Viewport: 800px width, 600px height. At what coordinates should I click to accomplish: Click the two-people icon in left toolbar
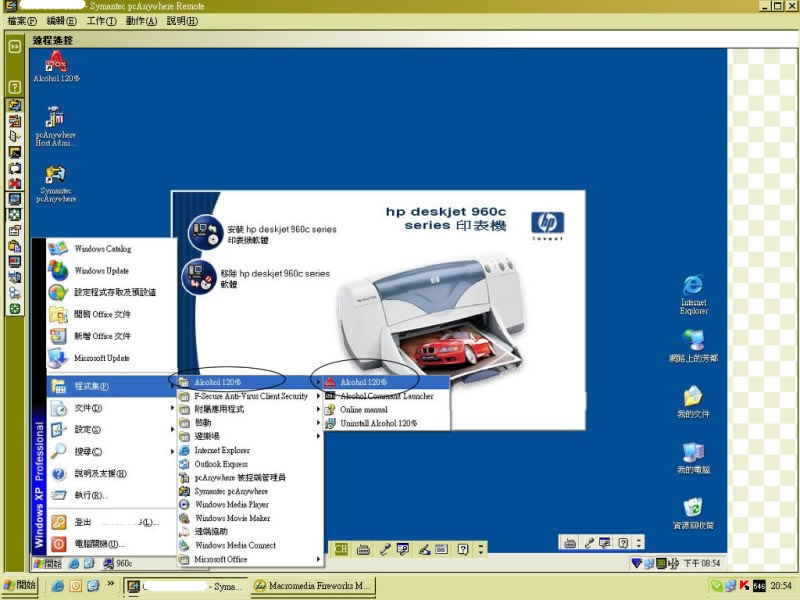(x=15, y=293)
